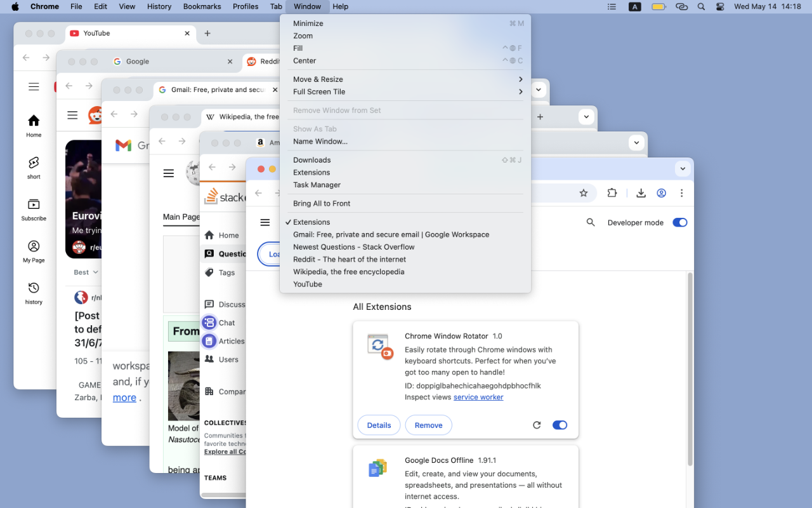This screenshot has width=812, height=508.
Task: Open Chrome three-dot menu
Action: (682, 193)
